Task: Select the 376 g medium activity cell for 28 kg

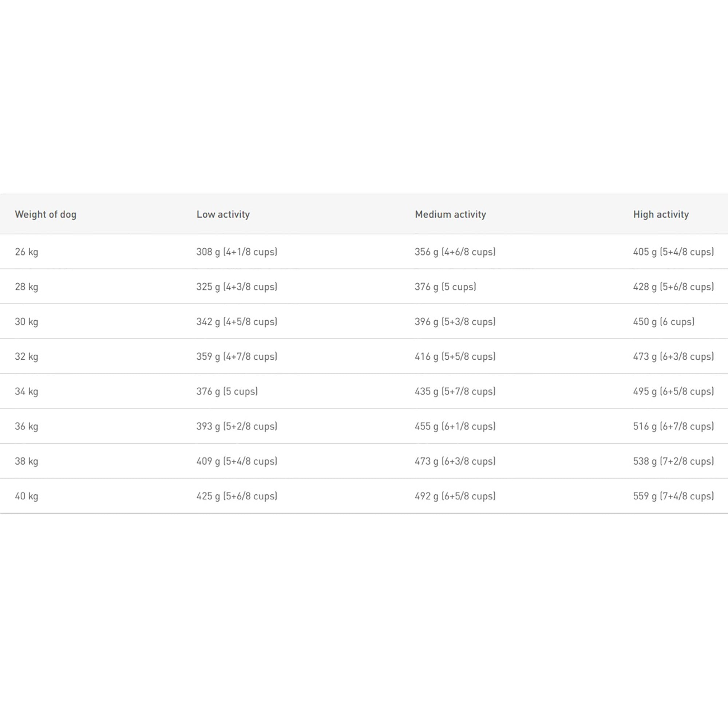Action: click(x=446, y=287)
